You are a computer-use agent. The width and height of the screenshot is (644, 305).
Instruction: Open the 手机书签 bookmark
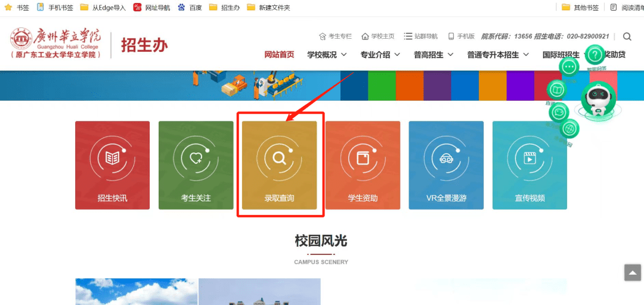pos(55,7)
